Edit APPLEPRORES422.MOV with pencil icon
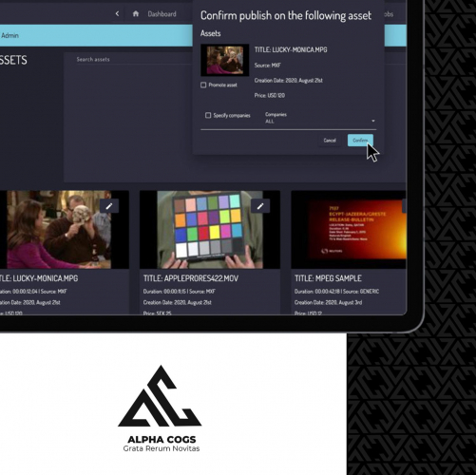Screen dimensions: 476x475 260,206
